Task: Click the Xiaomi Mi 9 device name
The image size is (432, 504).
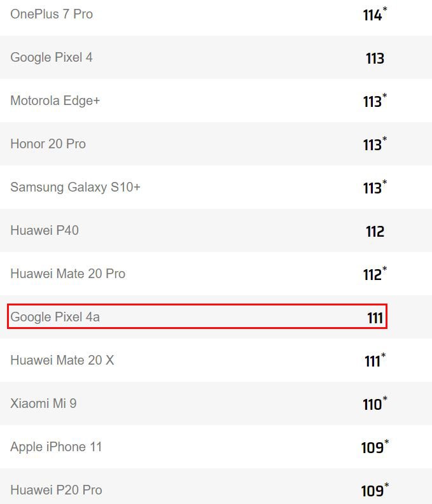Action: coord(43,403)
